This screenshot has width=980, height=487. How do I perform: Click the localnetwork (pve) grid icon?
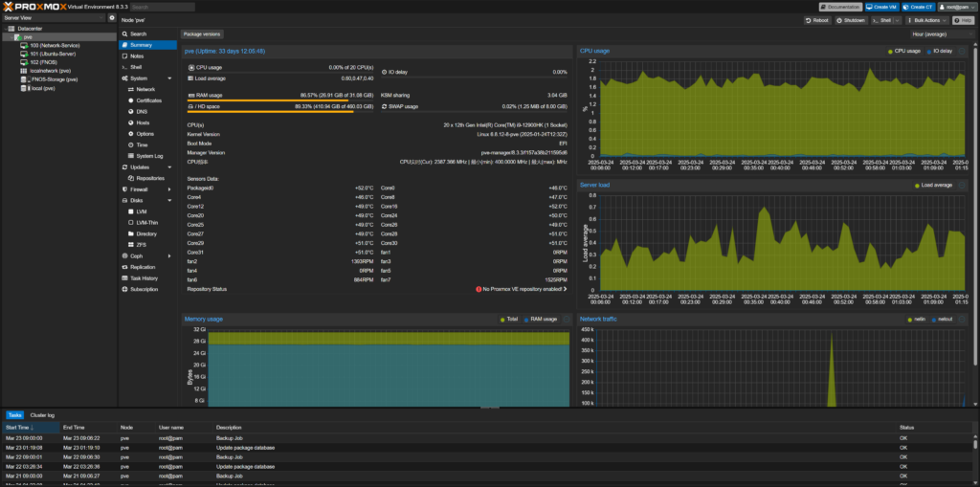coord(24,71)
